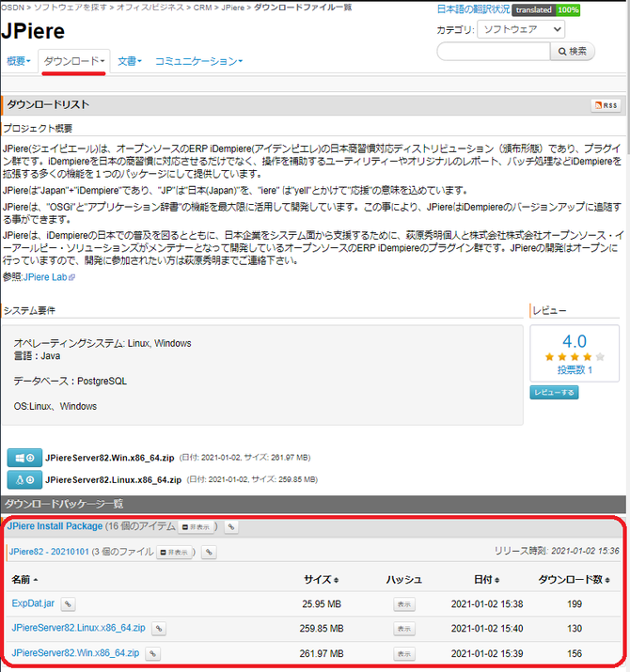
Task: Click JPiere breadcrumb link
Action: pyautogui.click(x=233, y=8)
